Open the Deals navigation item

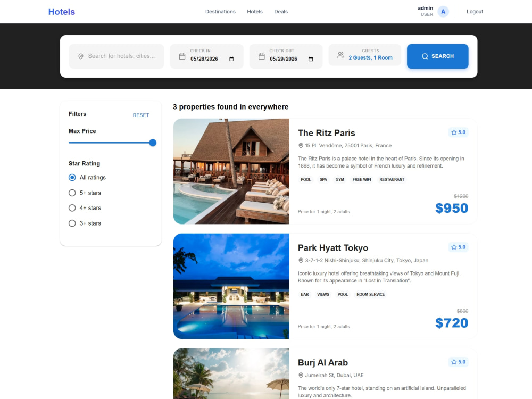pyautogui.click(x=281, y=12)
